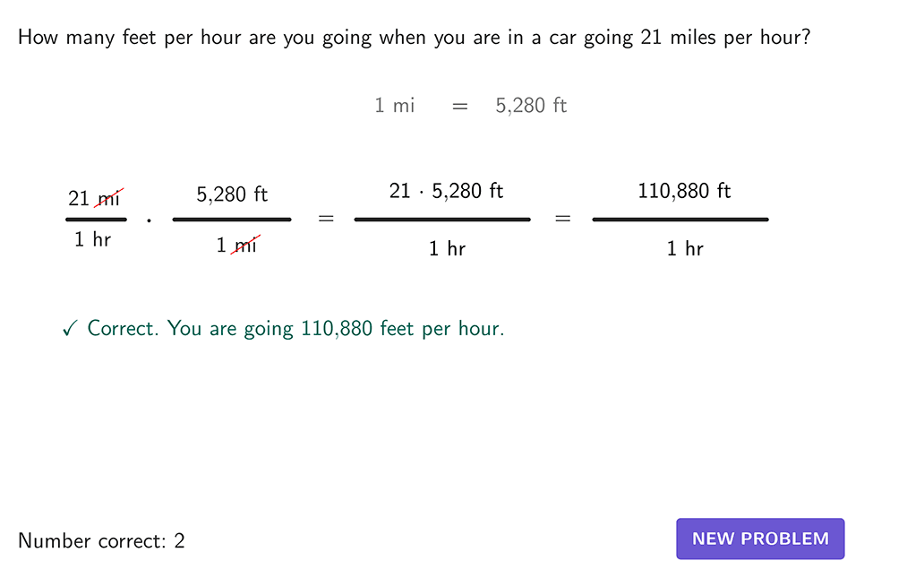Image resolution: width=924 pixels, height=578 pixels.
Task: Click the crossed-out '21 mi' numerator
Action: tap(95, 198)
